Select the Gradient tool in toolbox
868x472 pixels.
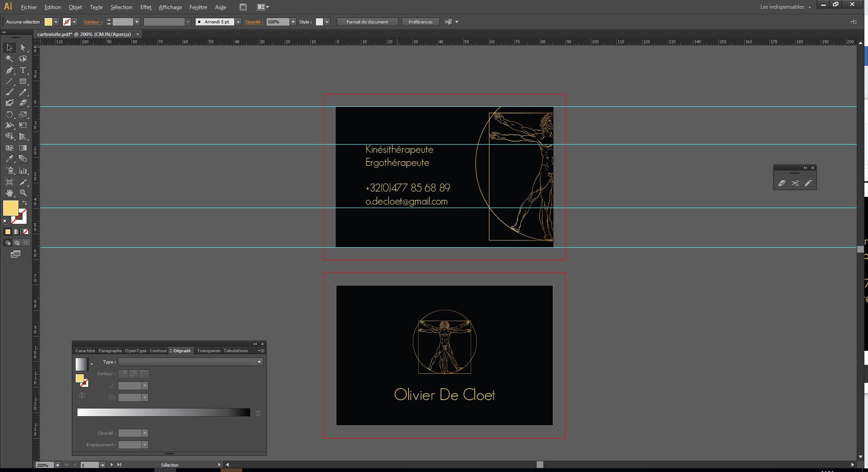[23, 148]
